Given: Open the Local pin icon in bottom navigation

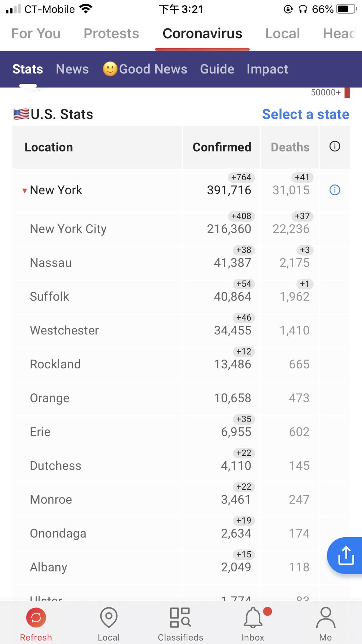Looking at the screenshot, I should [109, 618].
